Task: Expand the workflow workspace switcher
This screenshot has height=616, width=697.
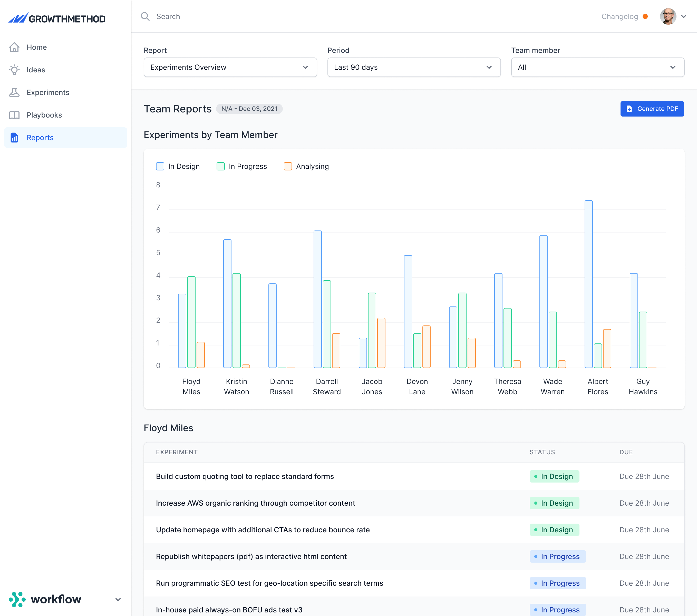Action: pyautogui.click(x=118, y=599)
